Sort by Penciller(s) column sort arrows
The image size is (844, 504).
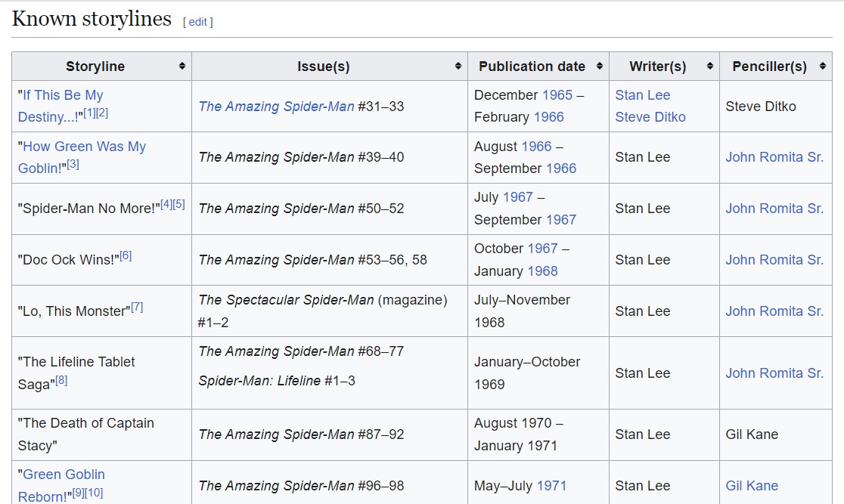point(823,66)
